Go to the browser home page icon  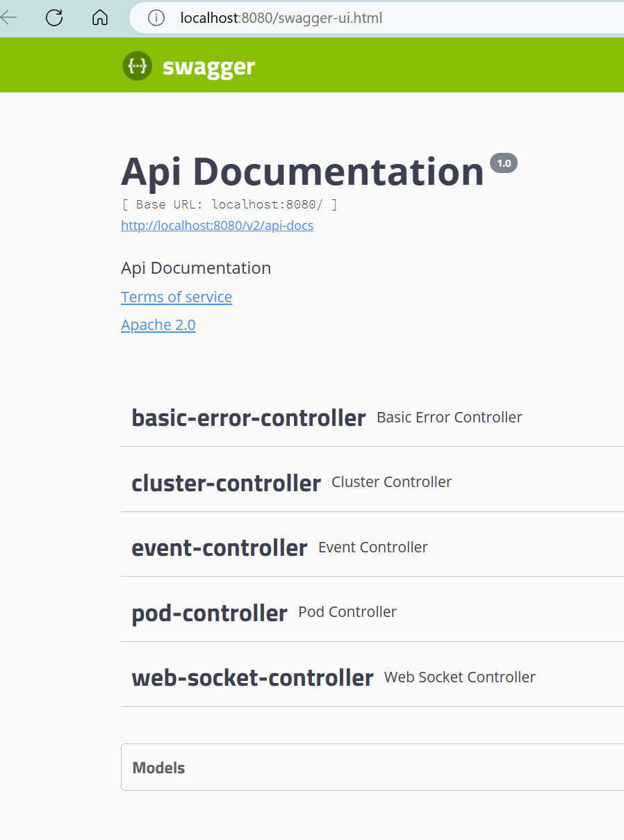[x=100, y=17]
